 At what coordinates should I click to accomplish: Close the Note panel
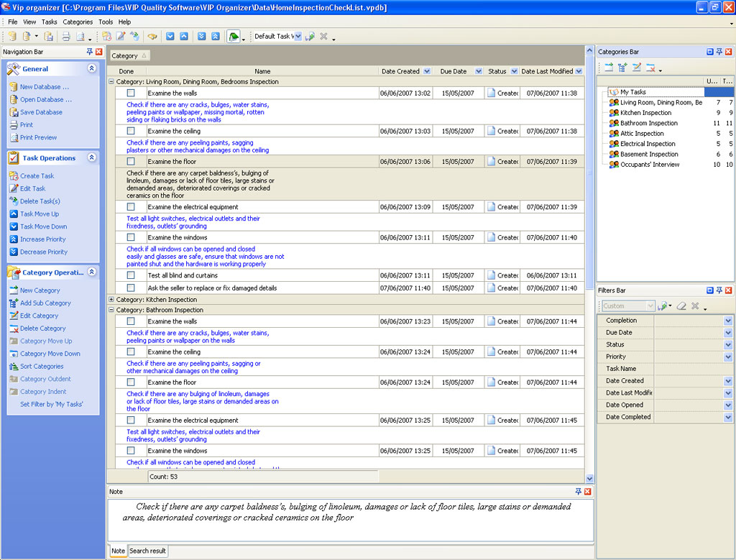[x=588, y=492]
